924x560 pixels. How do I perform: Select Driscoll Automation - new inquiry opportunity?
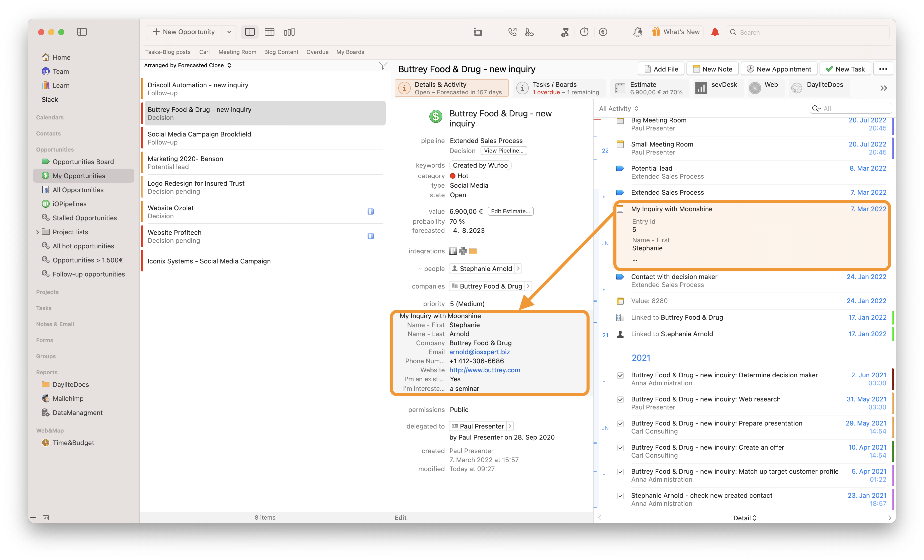pyautogui.click(x=265, y=89)
